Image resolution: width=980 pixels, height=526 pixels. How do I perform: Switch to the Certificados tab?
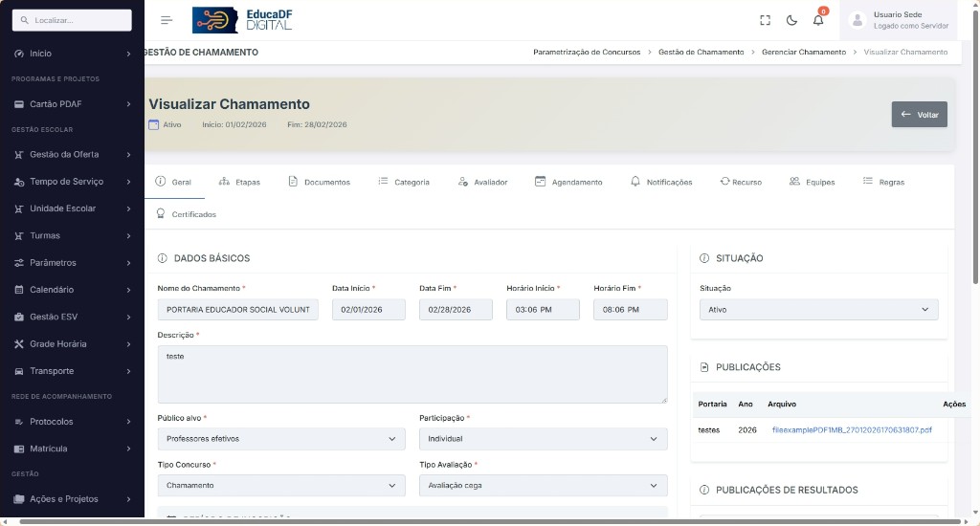pyautogui.click(x=187, y=214)
